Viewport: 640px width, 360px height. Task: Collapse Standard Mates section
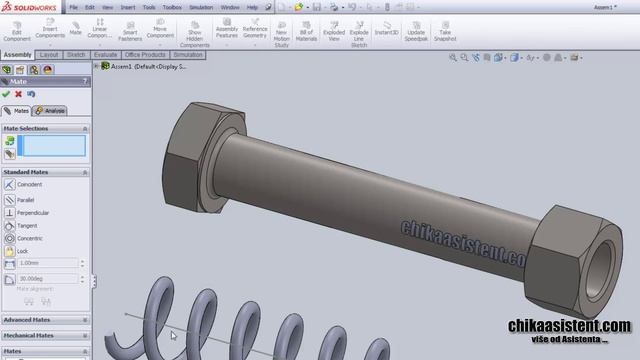point(85,172)
